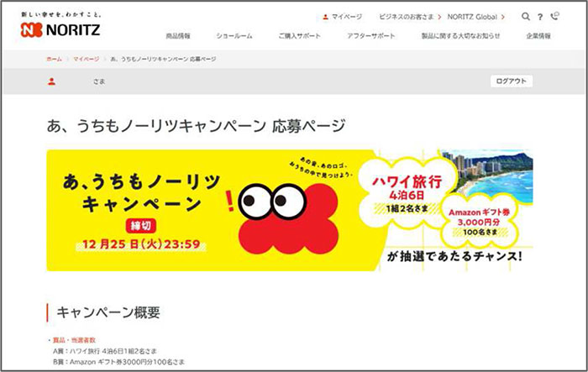Click the user icon beside マイページ link
Image resolution: width=588 pixels, height=372 pixels.
[x=326, y=17]
